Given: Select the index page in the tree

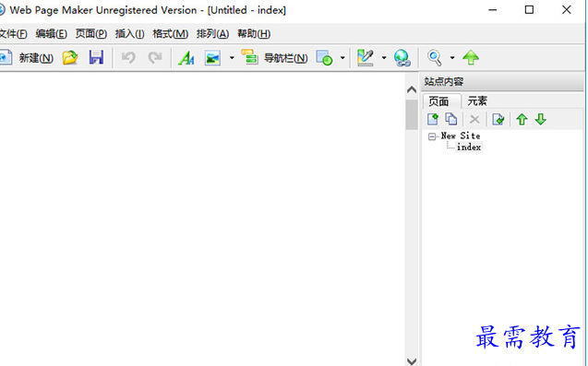Looking at the screenshot, I should coord(469,148).
